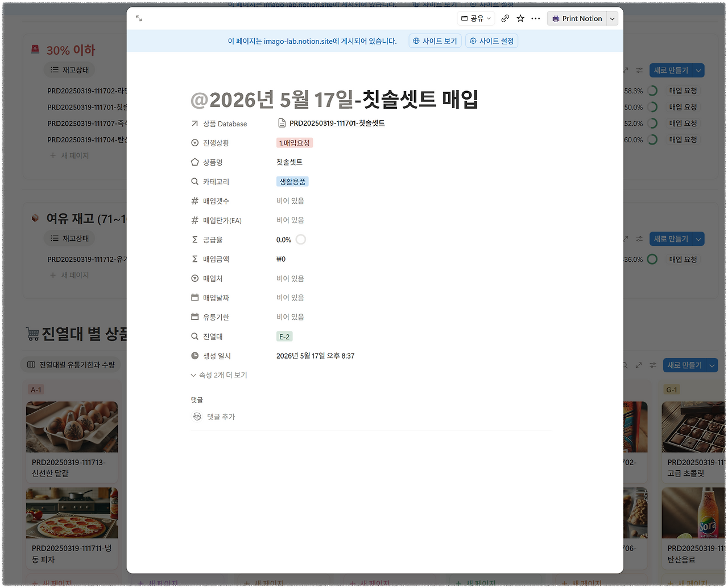This screenshot has height=588, width=728.
Task: Open the 신선한 달걀 card thumbnail
Action: (x=72, y=427)
